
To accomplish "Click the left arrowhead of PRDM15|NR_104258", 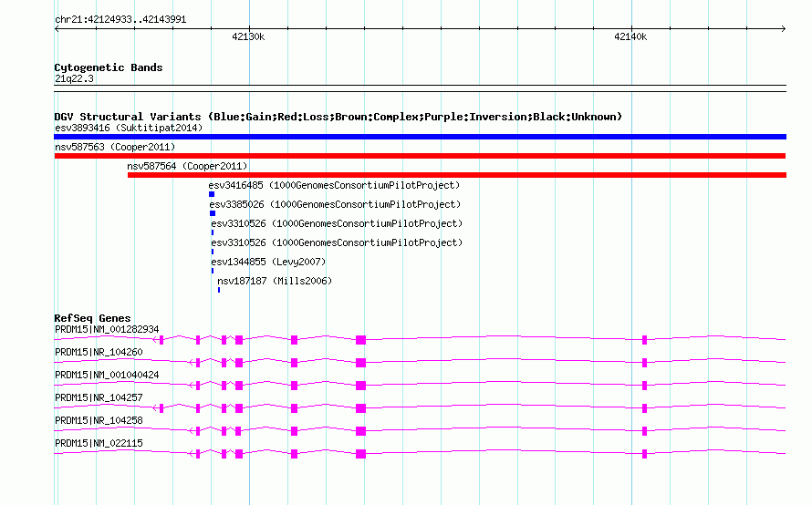I will pyautogui.click(x=192, y=431).
